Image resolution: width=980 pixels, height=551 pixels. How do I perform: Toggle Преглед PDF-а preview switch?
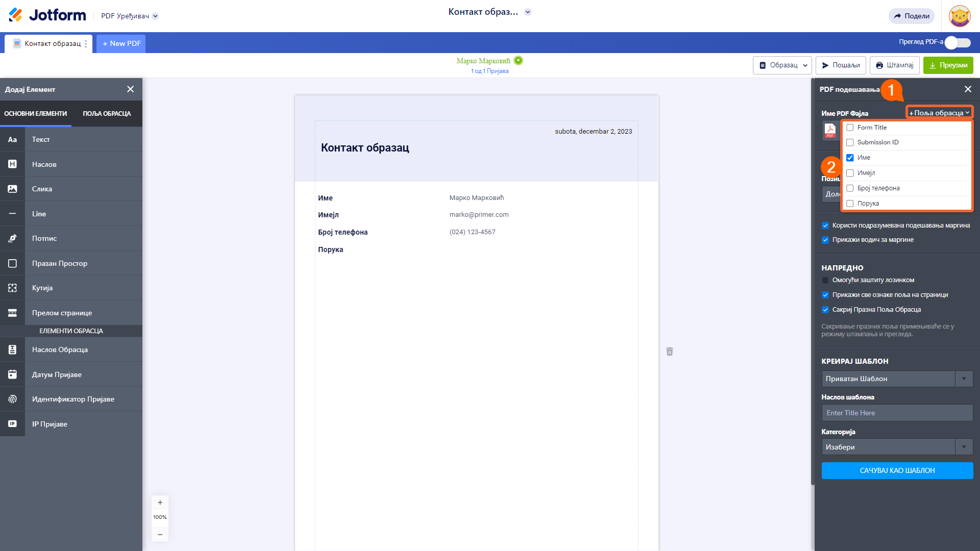tap(958, 43)
